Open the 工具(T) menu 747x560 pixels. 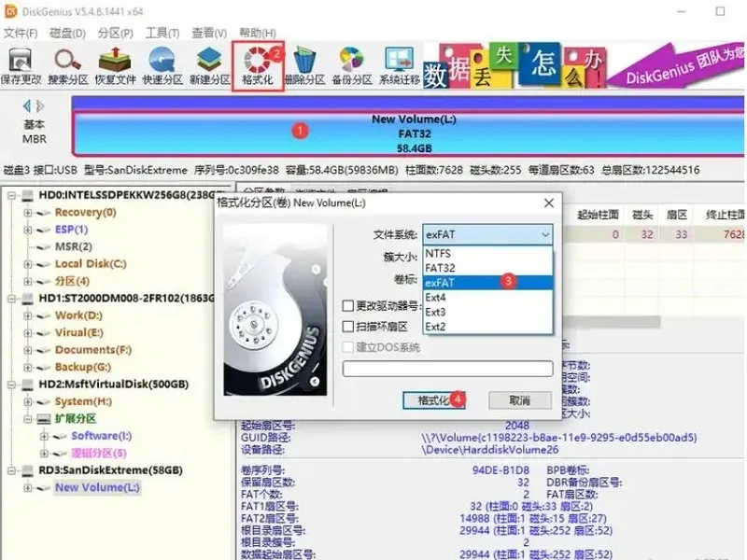point(162,34)
